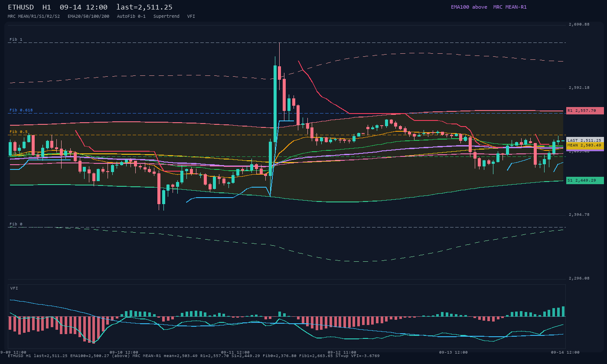
Task: Click the EMA20/50/100/200 indicator label
Action: tap(88, 16)
